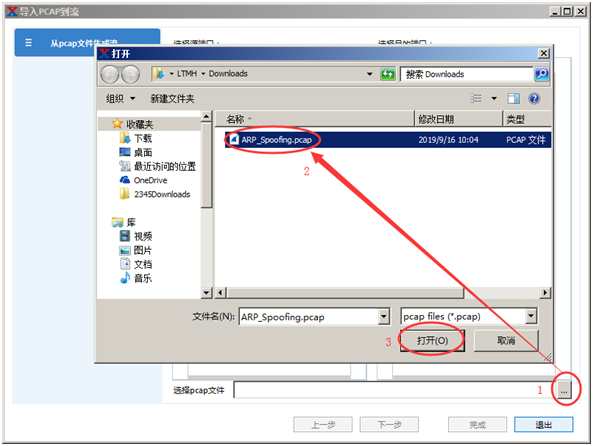Click the search magnifier icon

542,74
